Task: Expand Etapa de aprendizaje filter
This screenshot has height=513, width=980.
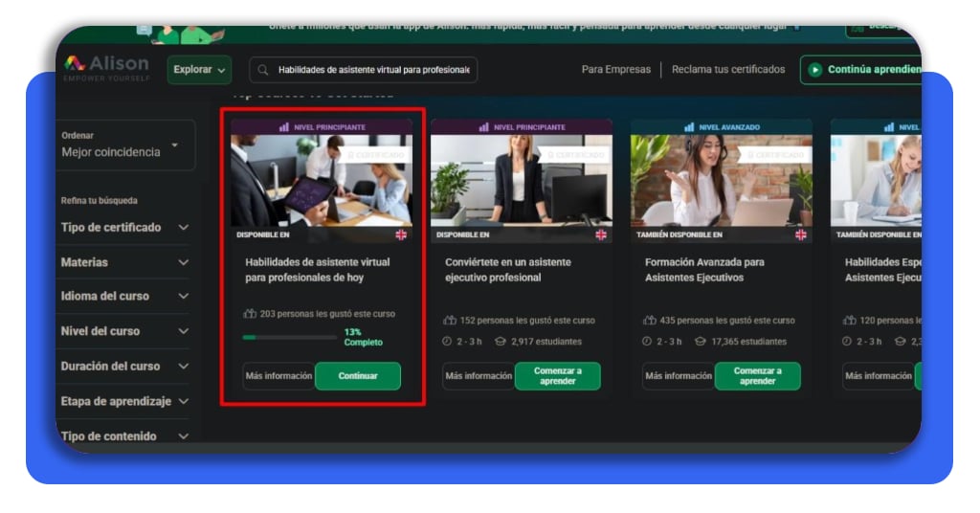Action: (124, 401)
